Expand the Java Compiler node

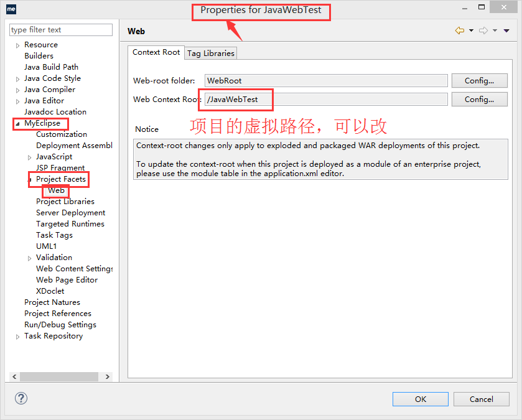point(17,90)
